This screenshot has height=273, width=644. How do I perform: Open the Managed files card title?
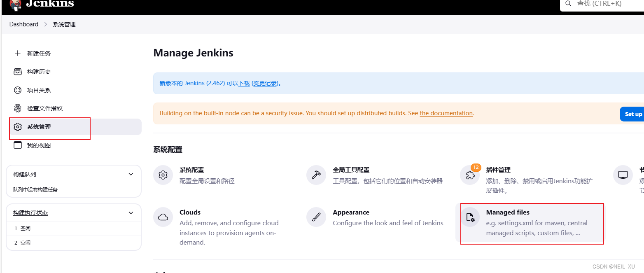click(508, 212)
